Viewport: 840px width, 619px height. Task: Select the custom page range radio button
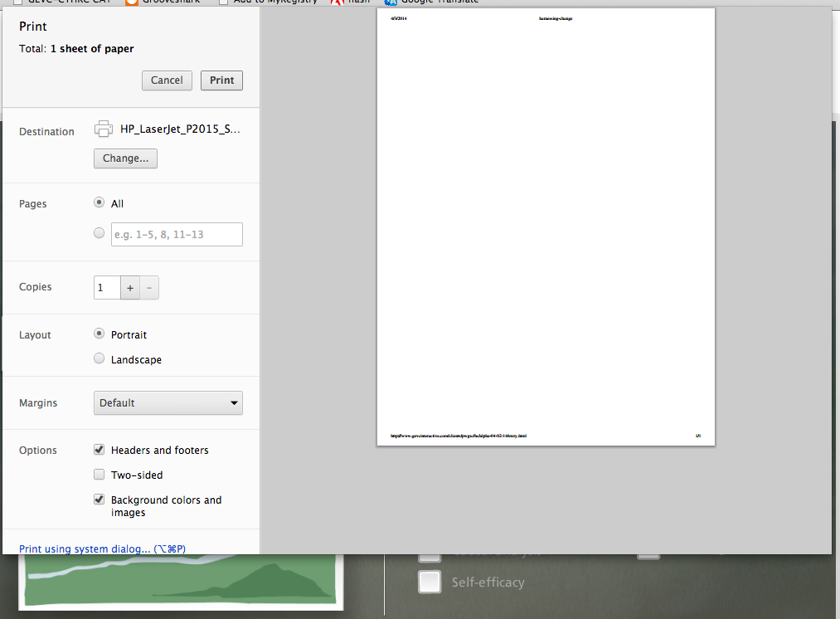[x=100, y=233]
